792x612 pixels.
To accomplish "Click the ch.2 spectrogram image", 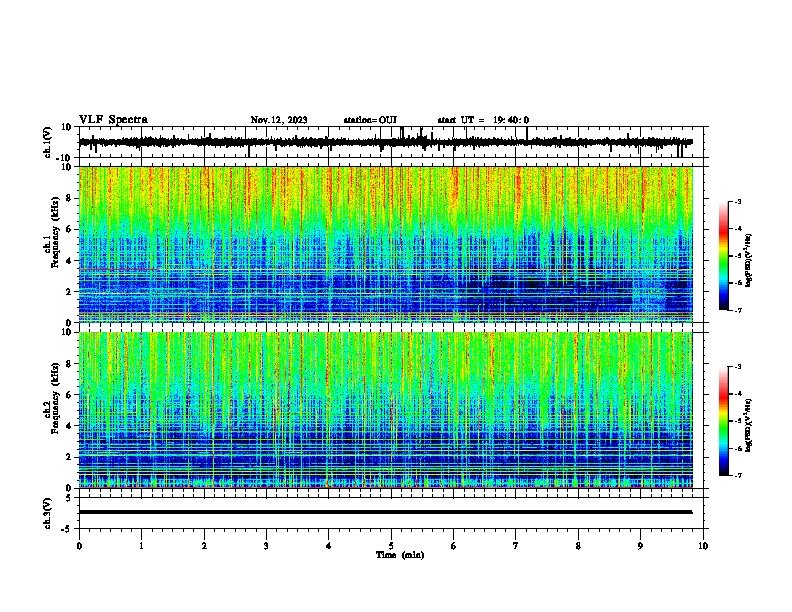I will pos(385,410).
